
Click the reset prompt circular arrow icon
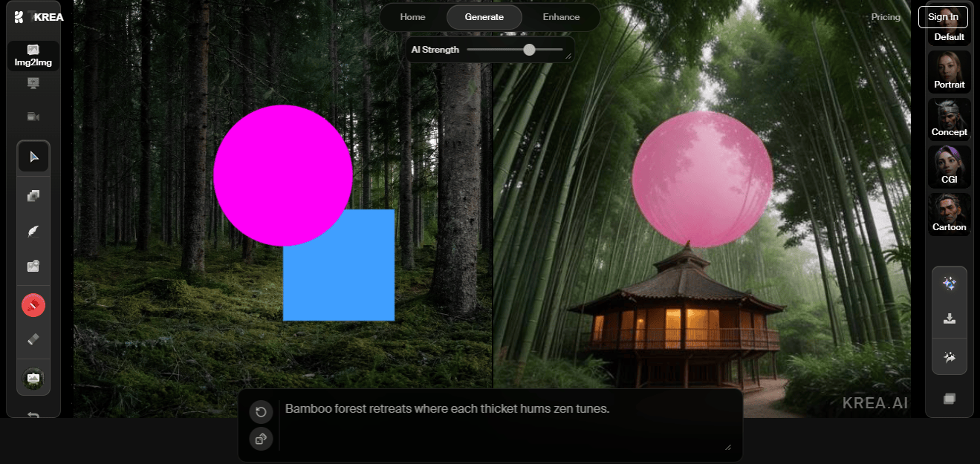pos(261,412)
